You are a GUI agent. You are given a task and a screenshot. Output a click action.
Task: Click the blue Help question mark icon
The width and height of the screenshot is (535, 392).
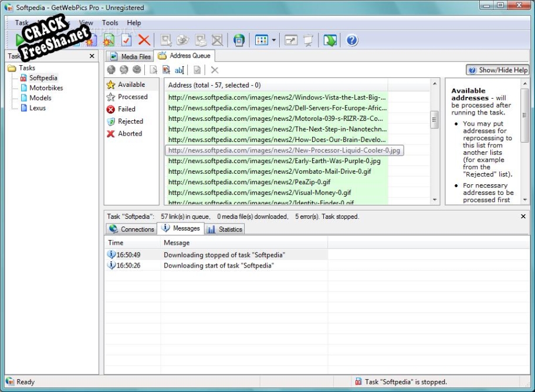352,40
